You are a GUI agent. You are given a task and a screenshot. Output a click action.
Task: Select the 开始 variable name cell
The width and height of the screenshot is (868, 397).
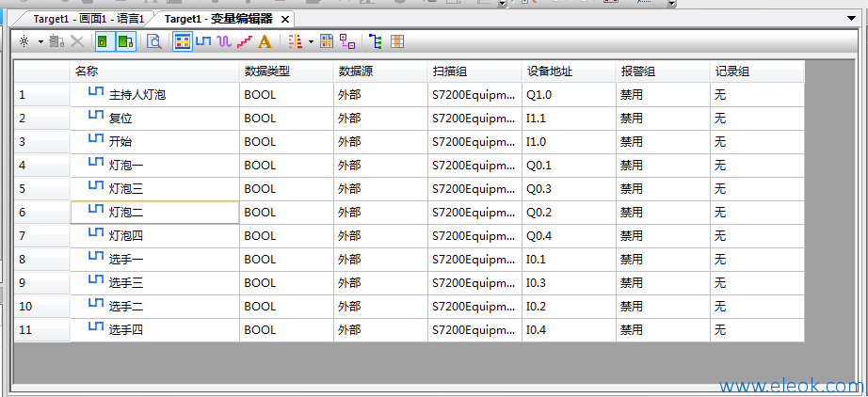[x=155, y=141]
